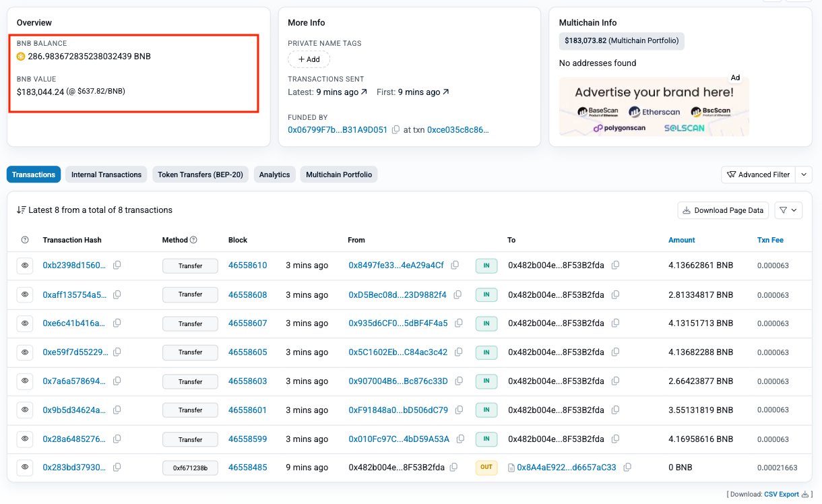Copy sender address 0x010Fc97C...4bD59A53A
The height and width of the screenshot is (504, 822).
[460, 439]
